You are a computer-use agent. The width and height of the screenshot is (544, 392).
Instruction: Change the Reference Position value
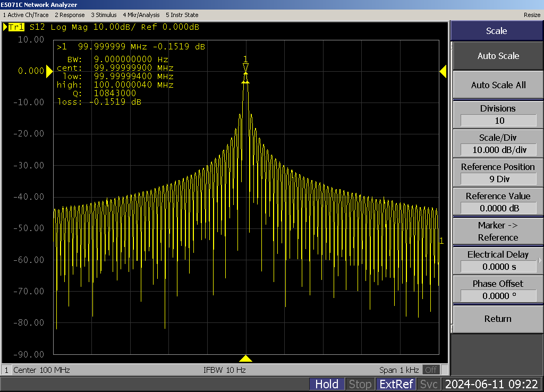point(497,179)
